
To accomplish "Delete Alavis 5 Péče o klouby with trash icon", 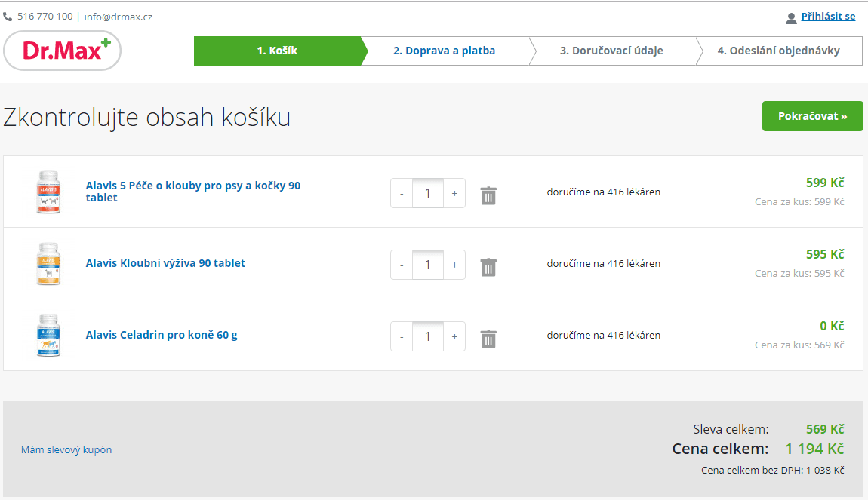I will [x=488, y=195].
